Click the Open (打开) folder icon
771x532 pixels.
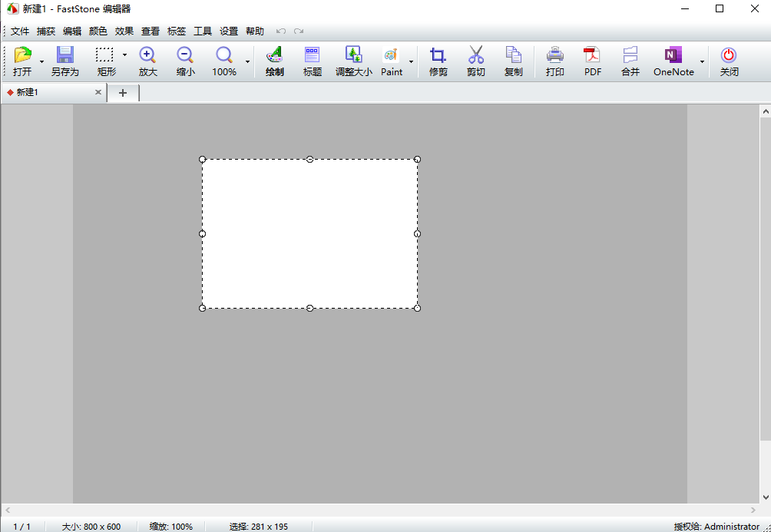22,55
